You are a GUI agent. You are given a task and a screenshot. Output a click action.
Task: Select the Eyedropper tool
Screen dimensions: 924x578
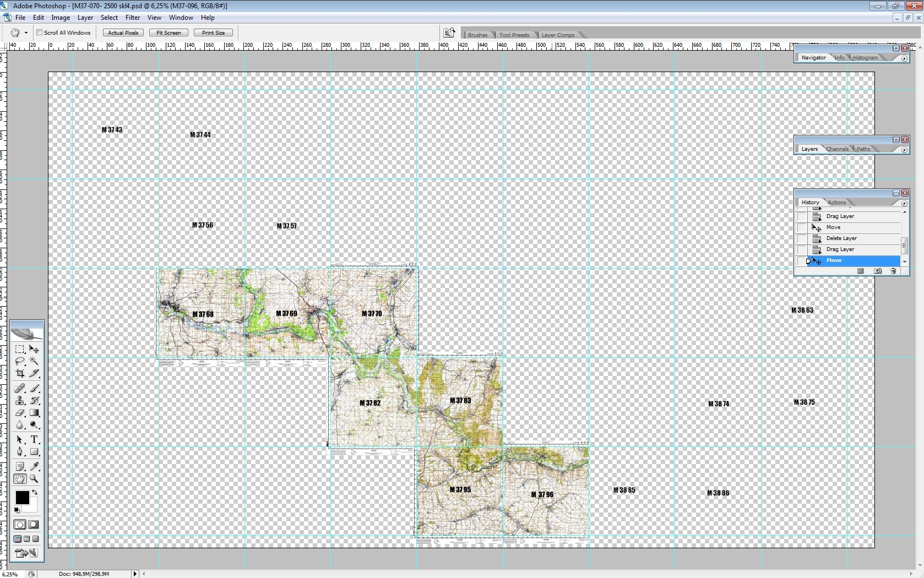point(34,467)
